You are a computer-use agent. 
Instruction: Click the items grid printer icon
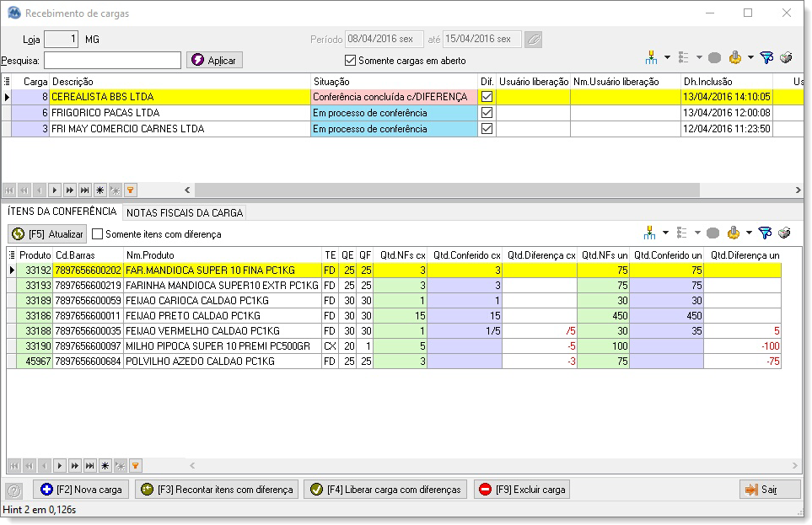click(x=784, y=233)
